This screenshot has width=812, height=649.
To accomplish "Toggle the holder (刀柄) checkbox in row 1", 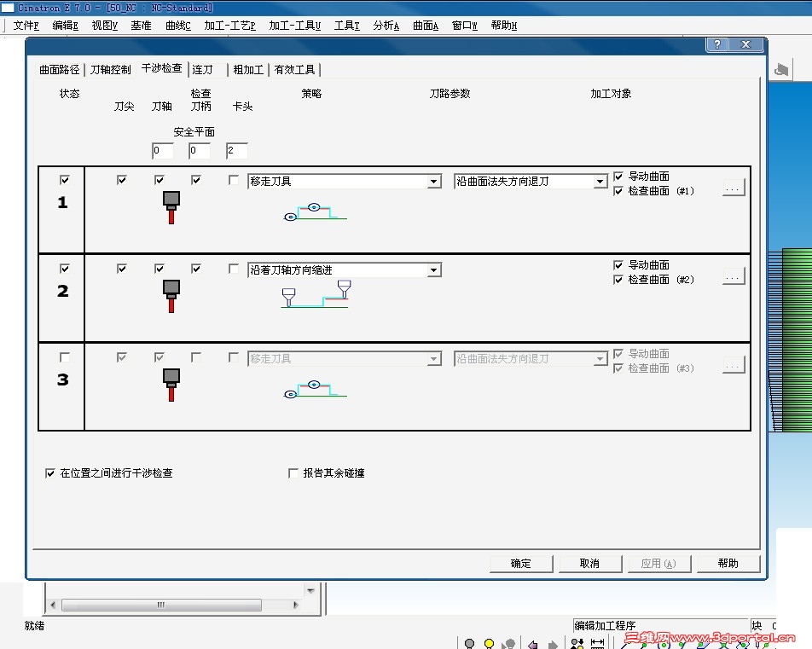I will (x=196, y=180).
